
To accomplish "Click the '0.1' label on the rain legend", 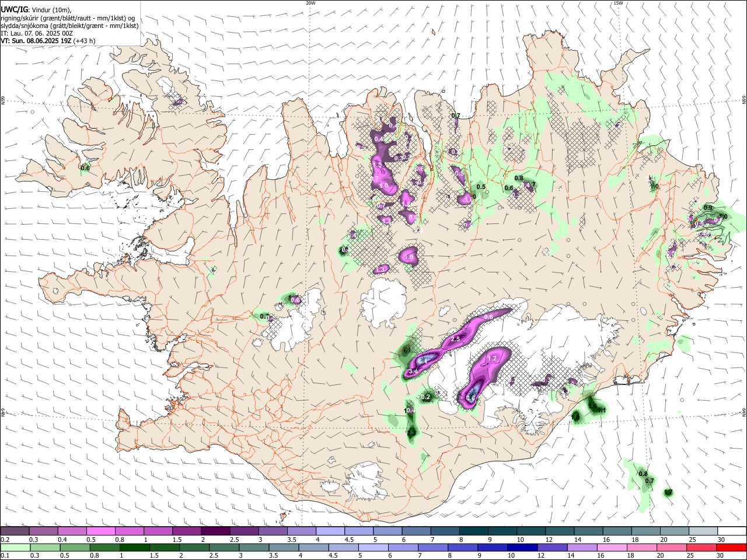I will 4,556.
